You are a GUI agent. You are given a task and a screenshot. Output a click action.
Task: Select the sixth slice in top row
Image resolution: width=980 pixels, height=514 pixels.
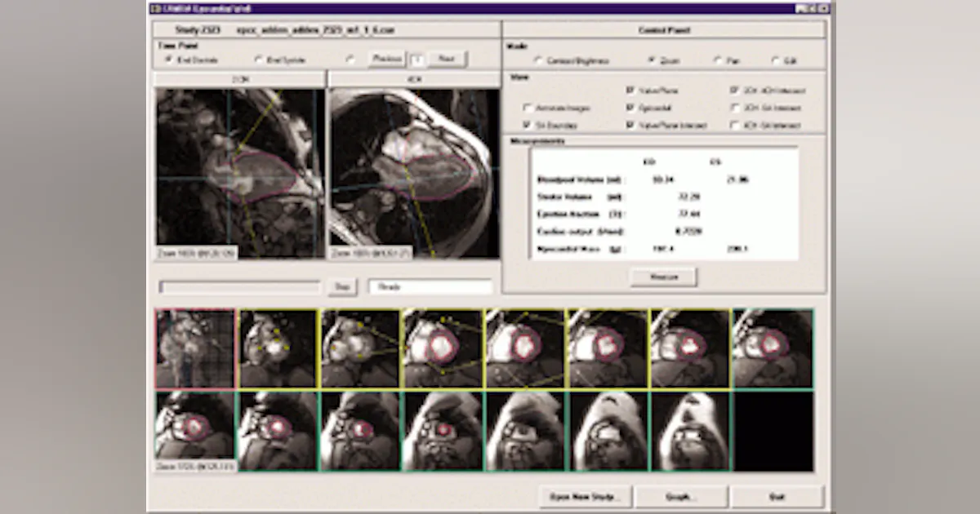click(x=608, y=348)
